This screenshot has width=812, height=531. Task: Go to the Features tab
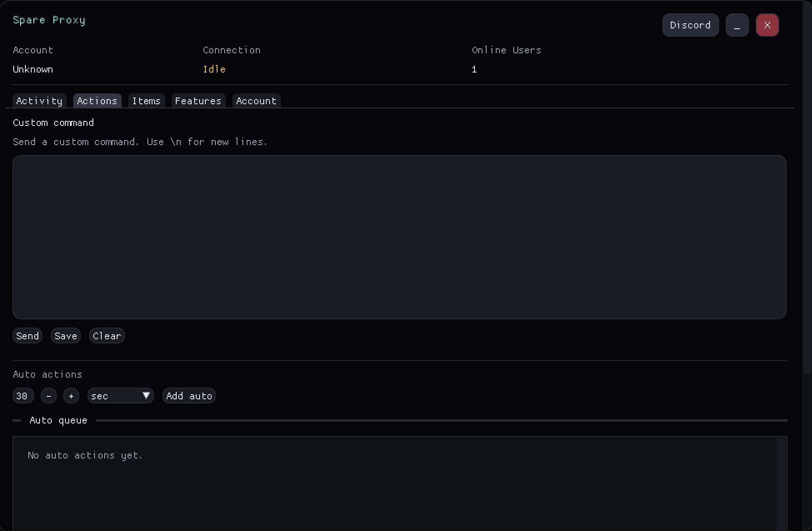click(198, 101)
